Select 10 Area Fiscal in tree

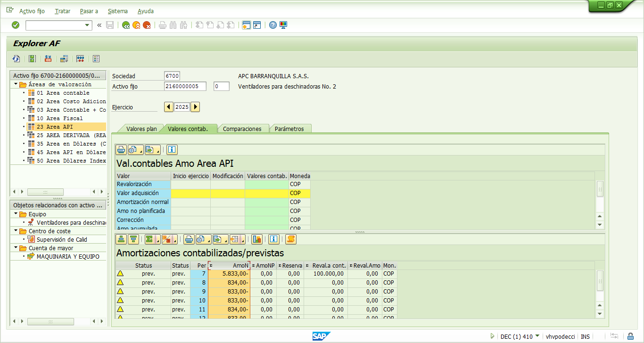tap(59, 118)
